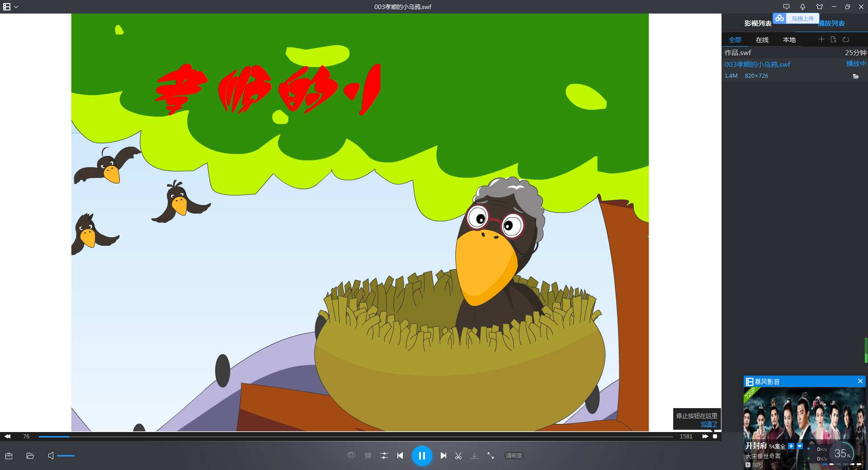Dismiss tooltip via 知道了 link
868x470 pixels.
(709, 424)
